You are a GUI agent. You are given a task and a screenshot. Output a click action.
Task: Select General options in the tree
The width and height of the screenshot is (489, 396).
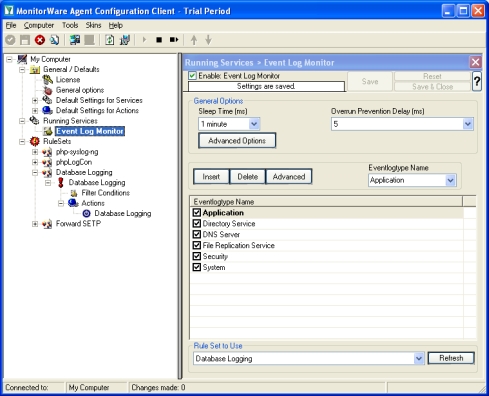[80, 90]
